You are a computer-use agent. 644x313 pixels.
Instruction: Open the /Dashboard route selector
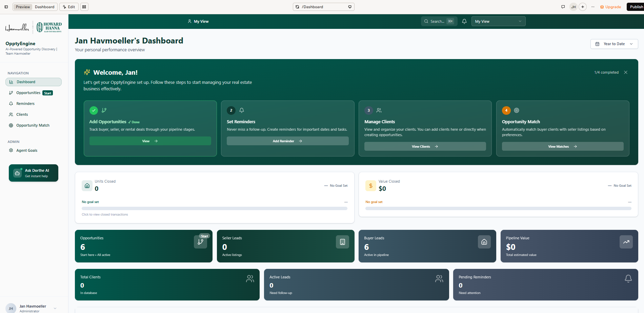(x=324, y=7)
